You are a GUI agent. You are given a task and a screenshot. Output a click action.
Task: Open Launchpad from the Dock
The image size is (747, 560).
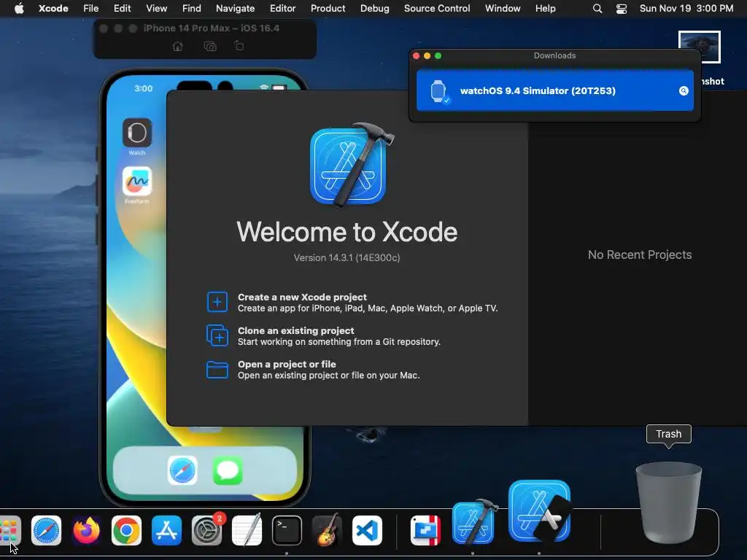pyautogui.click(x=8, y=530)
